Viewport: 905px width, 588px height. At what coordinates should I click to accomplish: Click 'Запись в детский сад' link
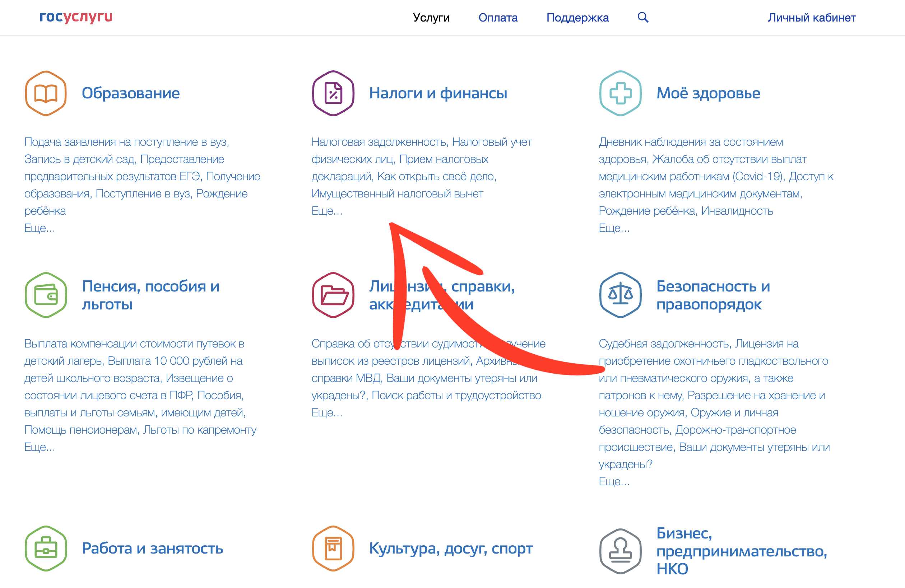click(x=80, y=159)
